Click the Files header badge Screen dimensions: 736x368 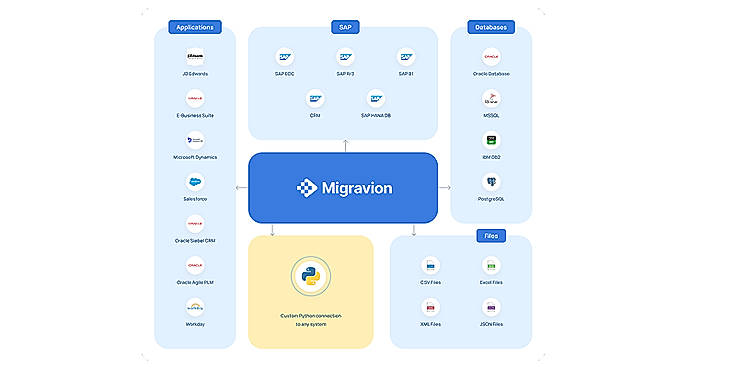[x=491, y=236]
